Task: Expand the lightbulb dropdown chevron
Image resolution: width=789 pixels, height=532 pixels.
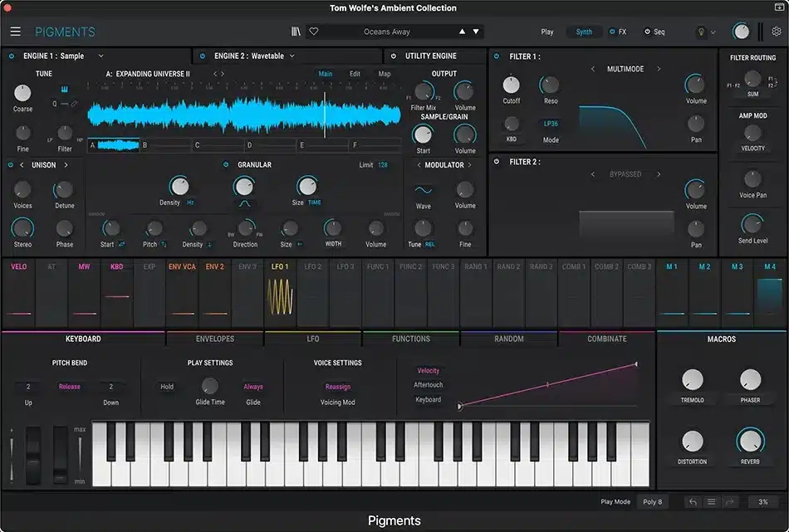Action: (x=713, y=32)
